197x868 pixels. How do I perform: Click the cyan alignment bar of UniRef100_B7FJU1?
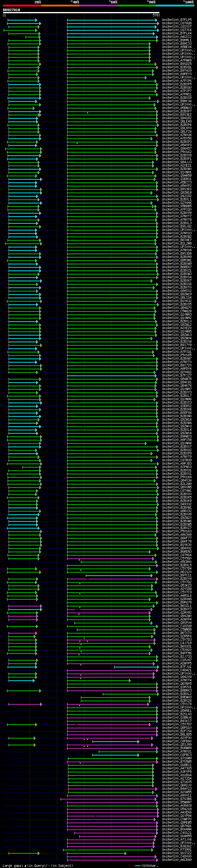click(136, 667)
